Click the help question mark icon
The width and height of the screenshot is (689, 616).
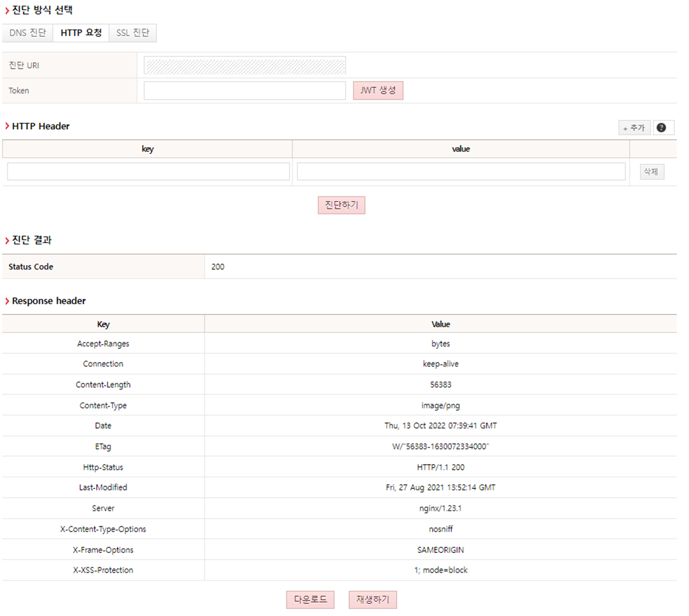tap(661, 128)
